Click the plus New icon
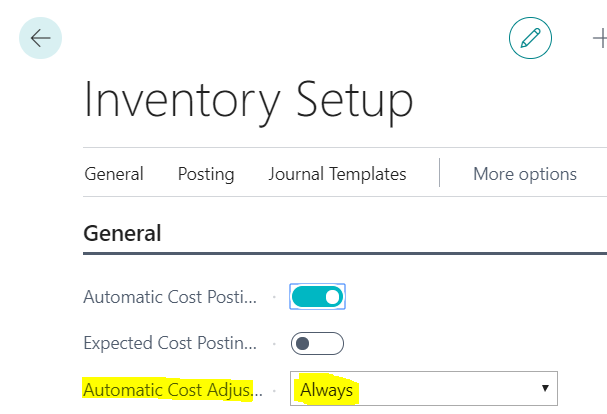Image resolution: width=607 pixels, height=414 pixels. coord(599,38)
